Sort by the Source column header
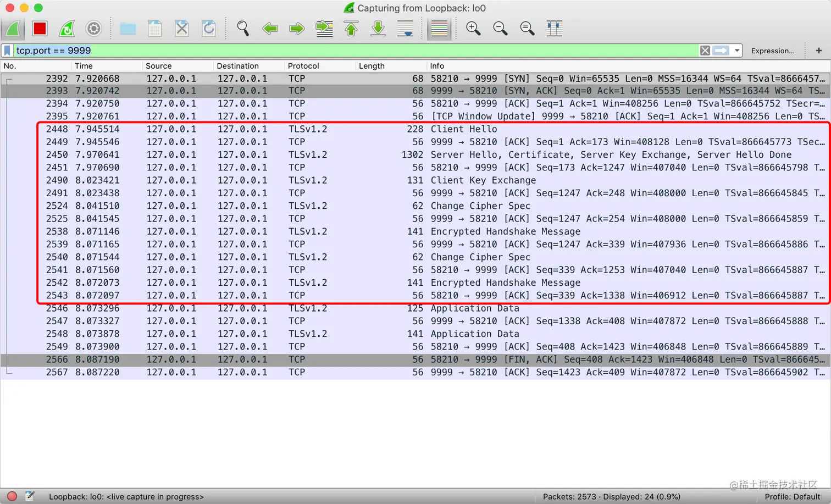Viewport: 831px width, 504px height. (x=178, y=66)
